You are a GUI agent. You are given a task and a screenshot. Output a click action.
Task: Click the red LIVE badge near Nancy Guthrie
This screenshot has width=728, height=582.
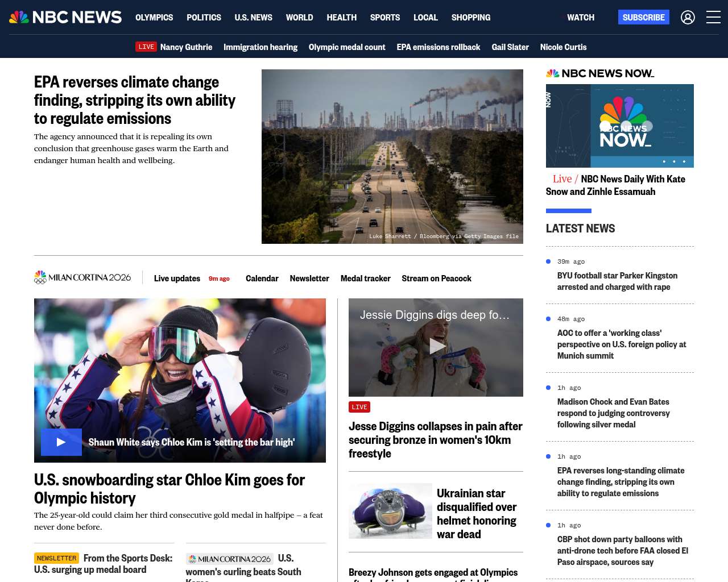click(x=146, y=47)
